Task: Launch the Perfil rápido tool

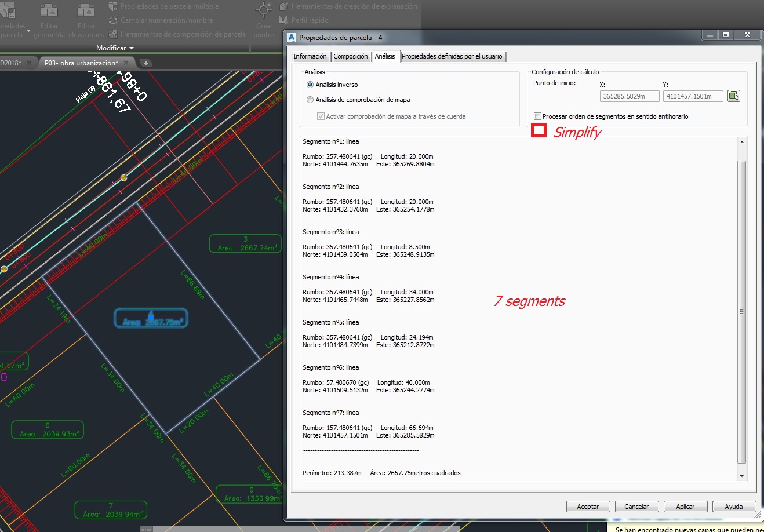Action: click(x=304, y=20)
